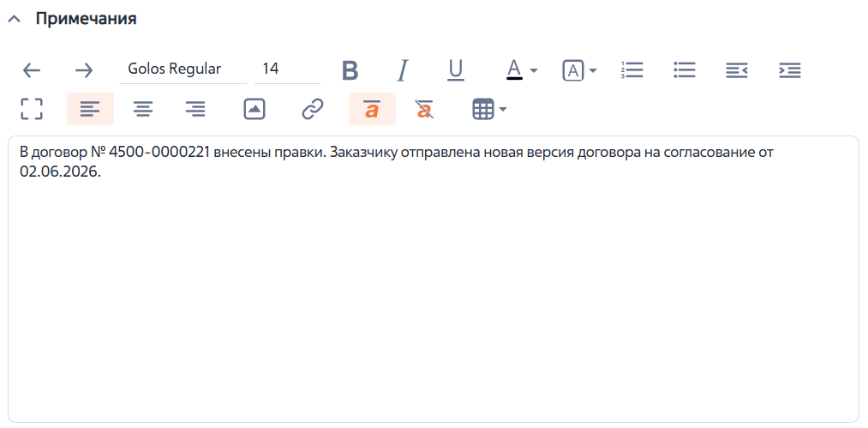Collapse the Примечания section chevron
Image resolution: width=868 pixels, height=428 pixels.
15,19
